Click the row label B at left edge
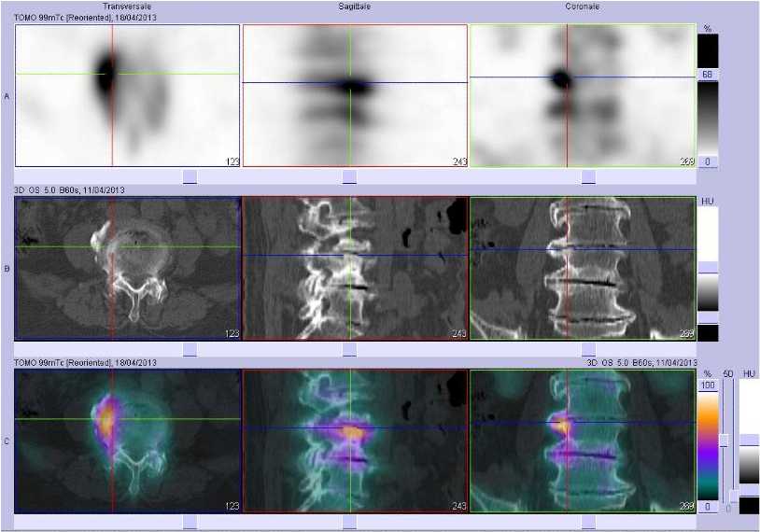 coord(7,269)
